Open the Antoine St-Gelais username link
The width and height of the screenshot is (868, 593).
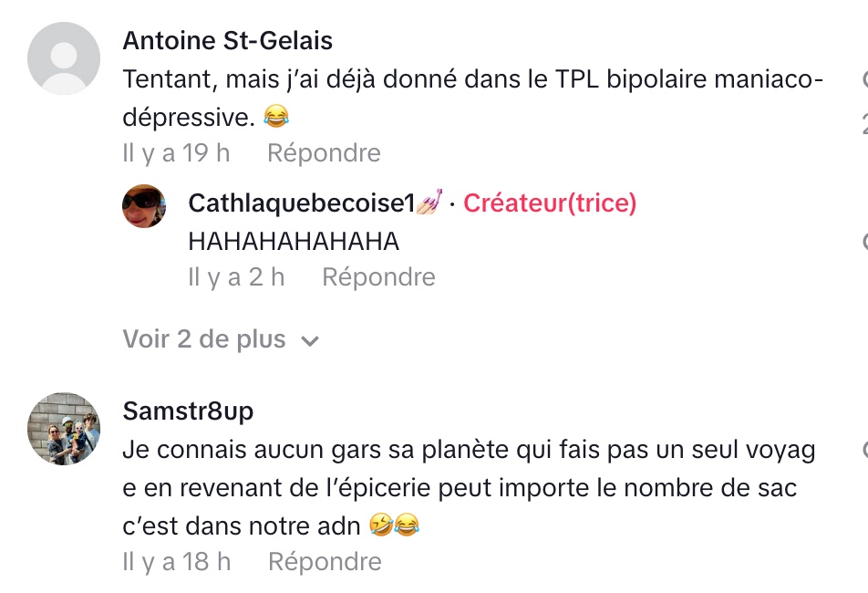(x=228, y=40)
